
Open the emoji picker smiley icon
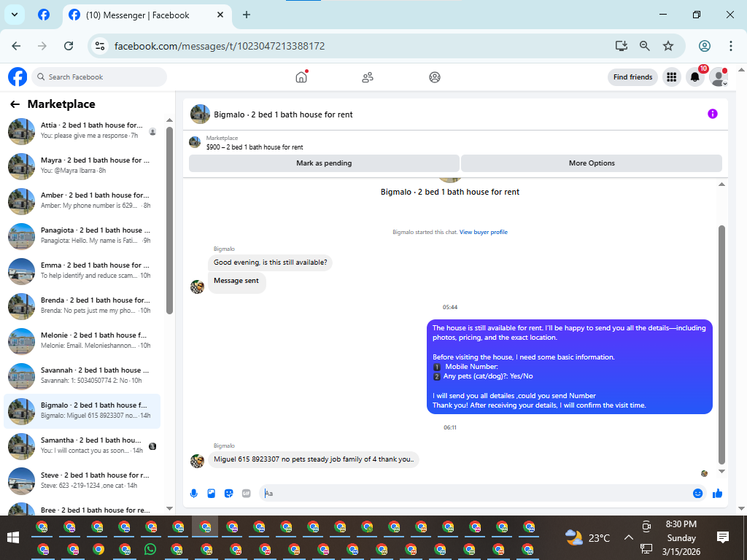[x=697, y=494]
